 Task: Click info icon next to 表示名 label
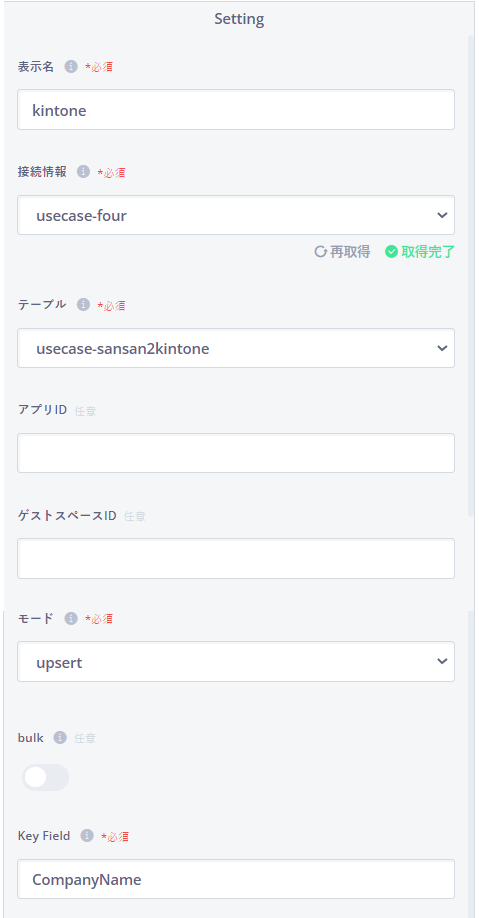coord(71,67)
